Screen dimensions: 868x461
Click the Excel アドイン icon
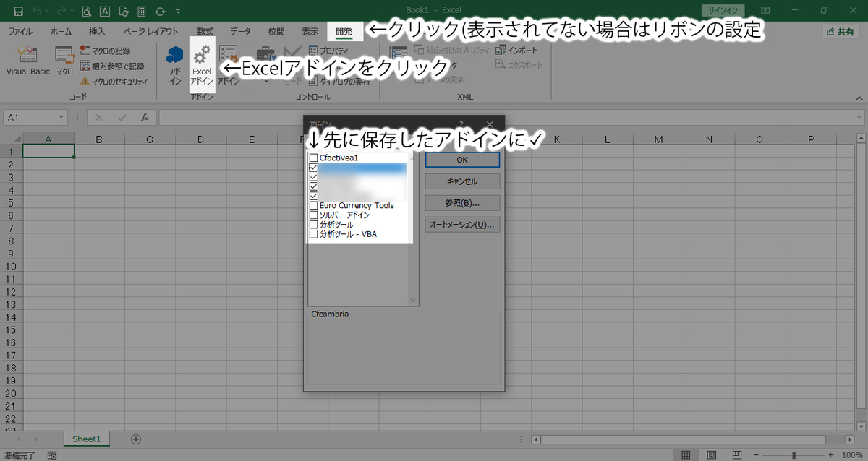[x=202, y=65]
